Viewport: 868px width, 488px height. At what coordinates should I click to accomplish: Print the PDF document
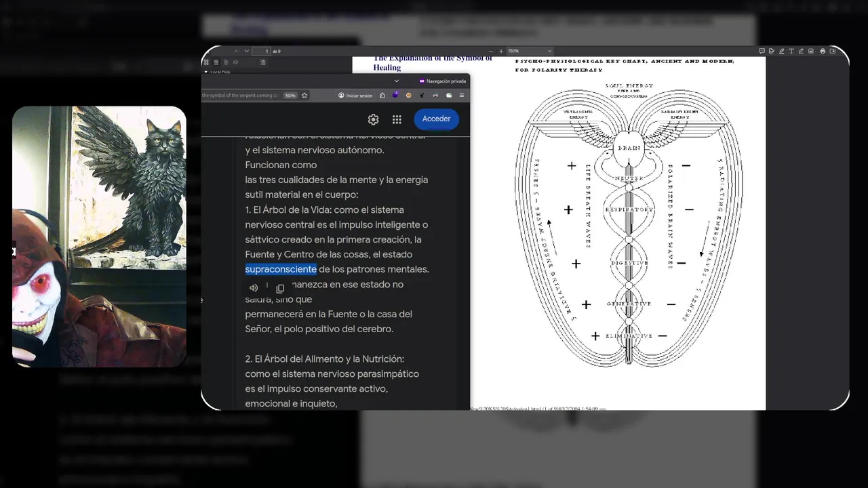[x=823, y=51]
